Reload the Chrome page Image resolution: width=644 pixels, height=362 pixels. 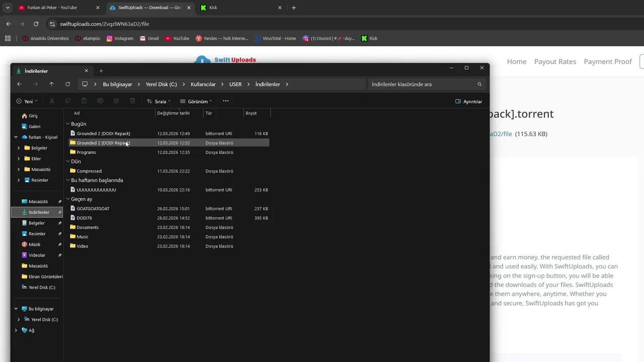pyautogui.click(x=36, y=24)
